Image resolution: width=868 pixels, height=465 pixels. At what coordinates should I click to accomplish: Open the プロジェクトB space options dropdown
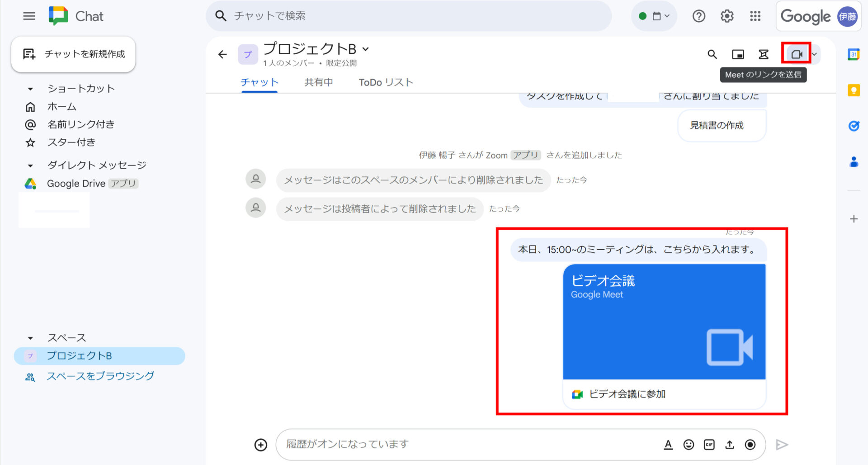tap(366, 49)
